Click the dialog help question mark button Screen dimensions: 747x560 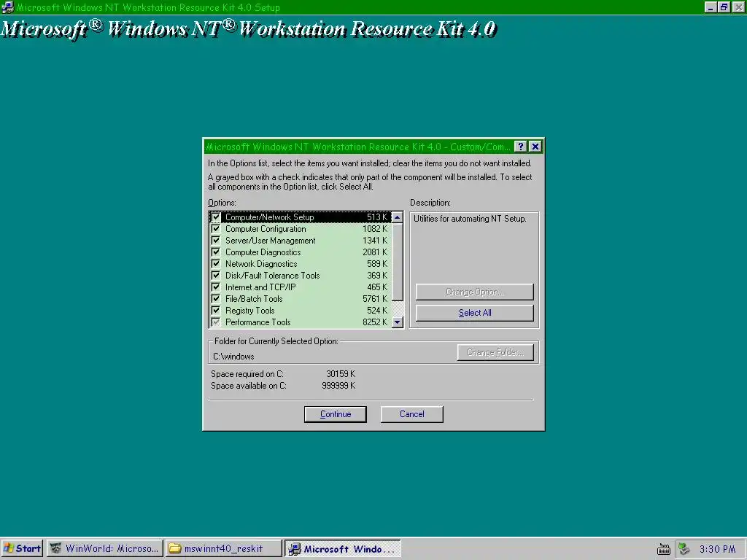(x=521, y=147)
